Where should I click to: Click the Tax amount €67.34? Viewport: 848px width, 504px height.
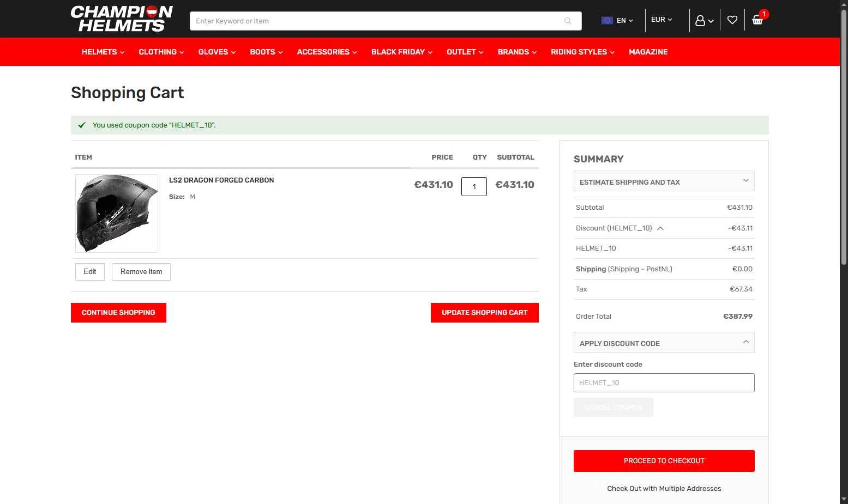[x=741, y=289]
